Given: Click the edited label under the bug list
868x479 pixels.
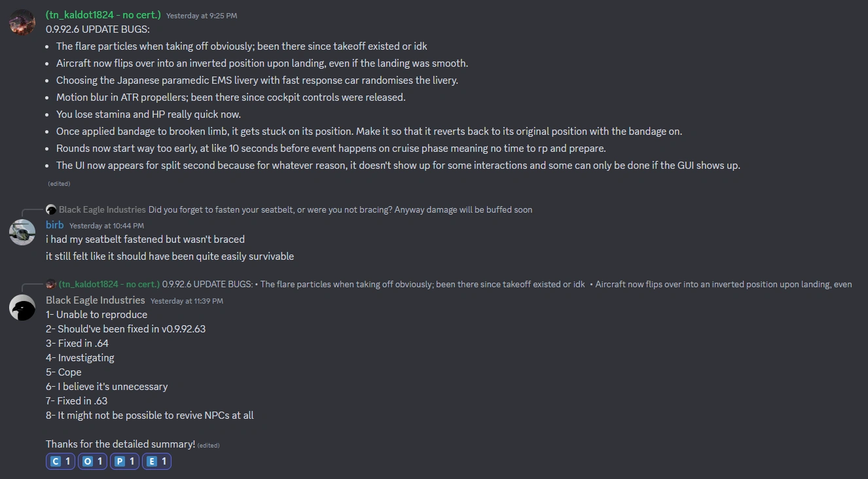Looking at the screenshot, I should [59, 184].
